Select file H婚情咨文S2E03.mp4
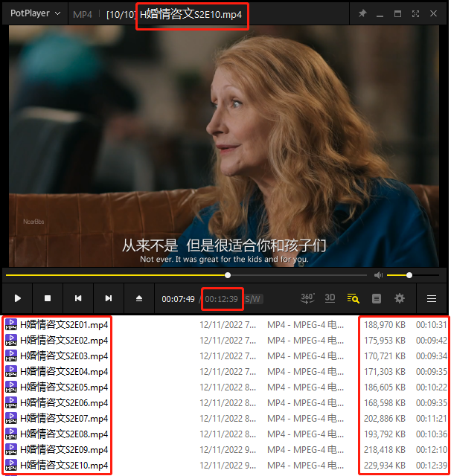451x476 pixels. pos(64,356)
